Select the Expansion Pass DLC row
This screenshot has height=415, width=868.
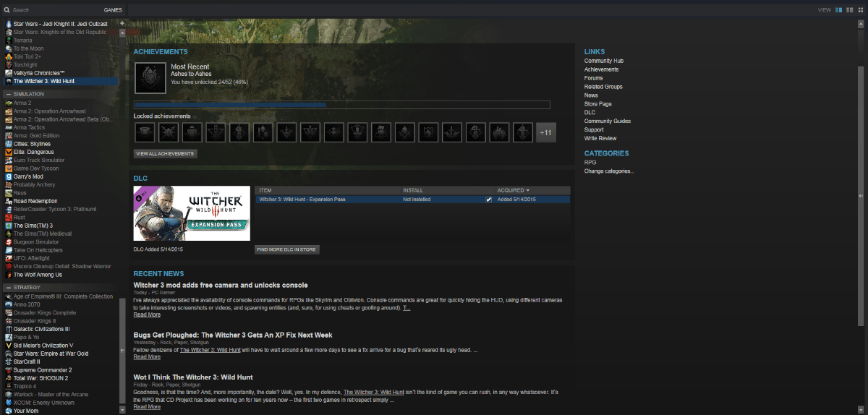point(412,199)
